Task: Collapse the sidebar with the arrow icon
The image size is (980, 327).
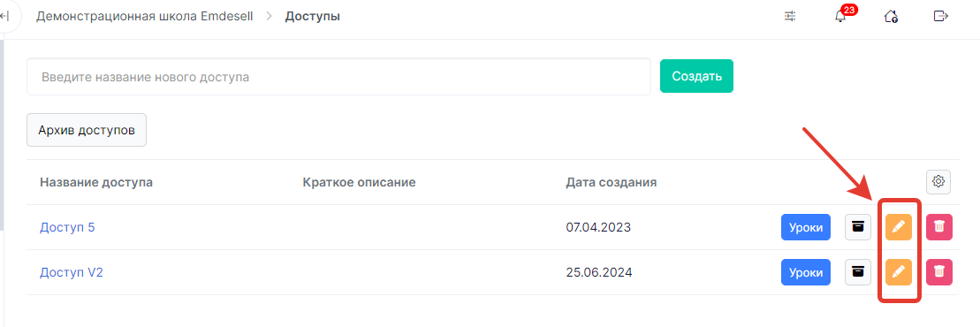Action: (5, 16)
